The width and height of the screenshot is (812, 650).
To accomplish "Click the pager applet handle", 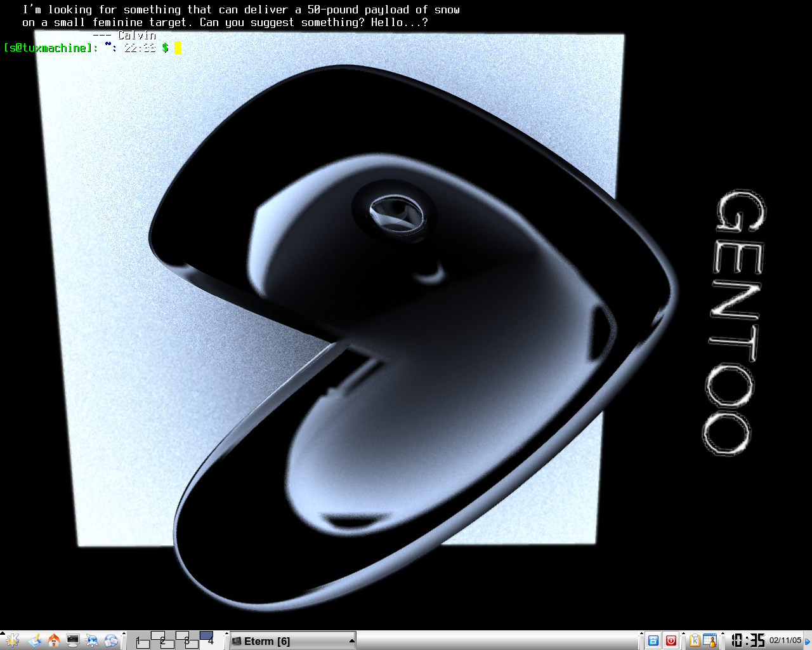I will (x=124, y=640).
